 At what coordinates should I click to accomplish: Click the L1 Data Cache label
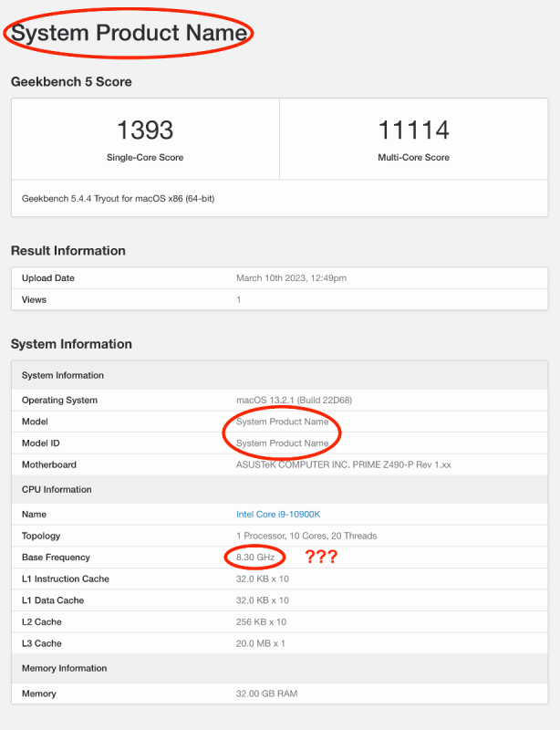click(53, 600)
